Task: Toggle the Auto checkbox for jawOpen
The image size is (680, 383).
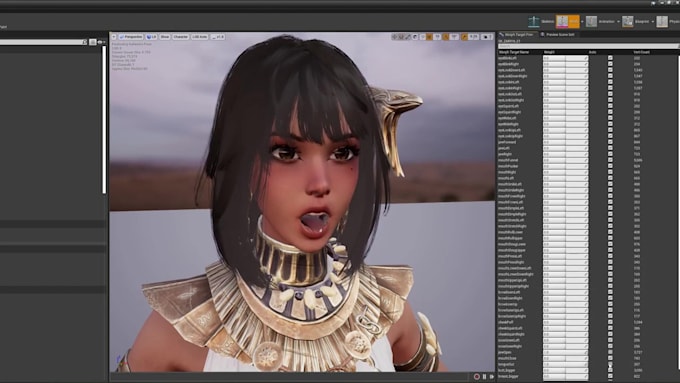Action: (x=610, y=352)
